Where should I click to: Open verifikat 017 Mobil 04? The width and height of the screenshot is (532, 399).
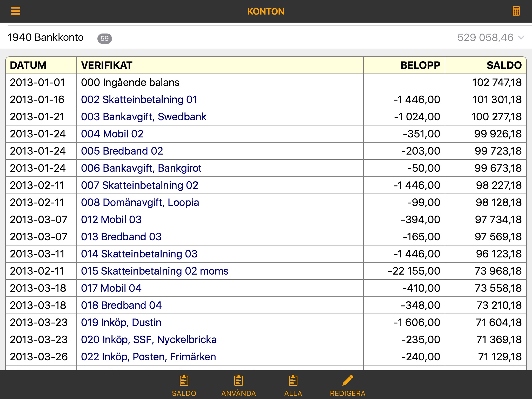111,288
